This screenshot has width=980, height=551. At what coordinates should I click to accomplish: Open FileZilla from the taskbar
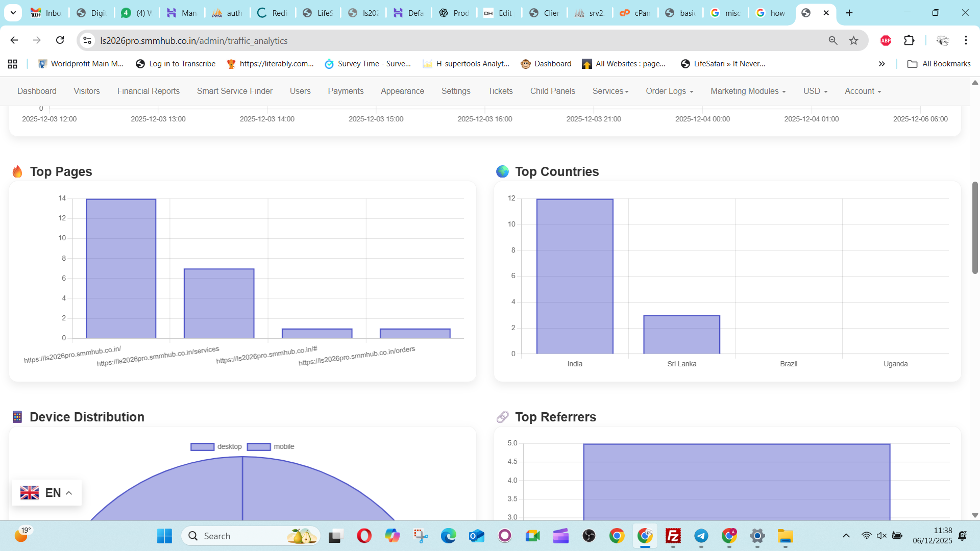[x=673, y=536]
